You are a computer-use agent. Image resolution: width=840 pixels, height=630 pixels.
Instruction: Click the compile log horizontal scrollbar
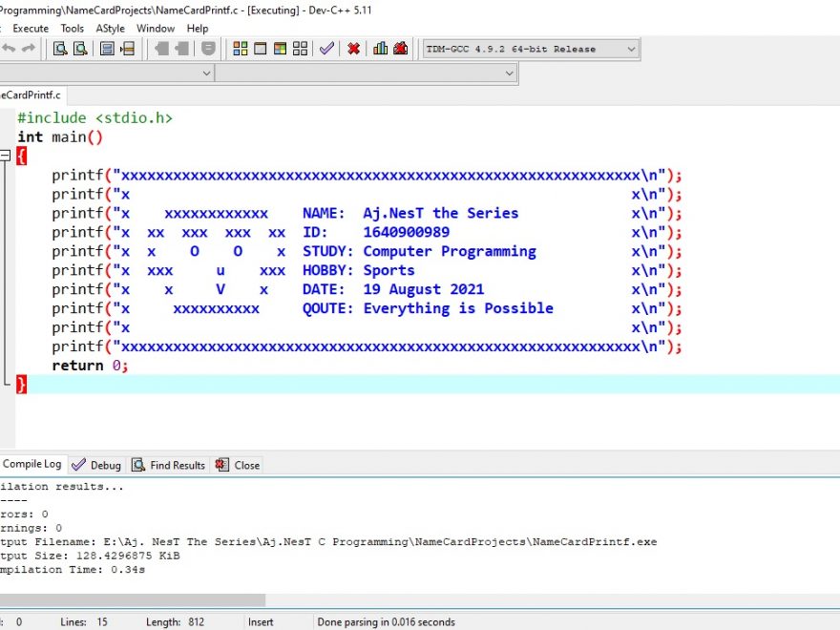[x=134, y=600]
